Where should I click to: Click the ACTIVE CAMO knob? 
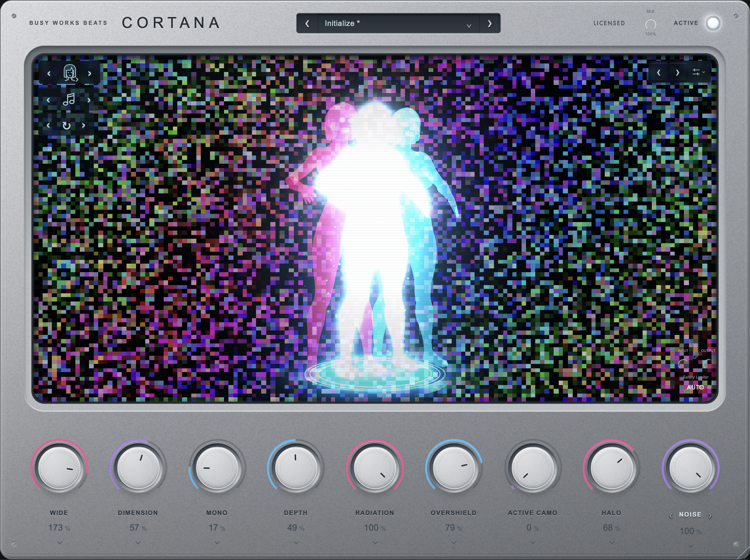tap(533, 468)
